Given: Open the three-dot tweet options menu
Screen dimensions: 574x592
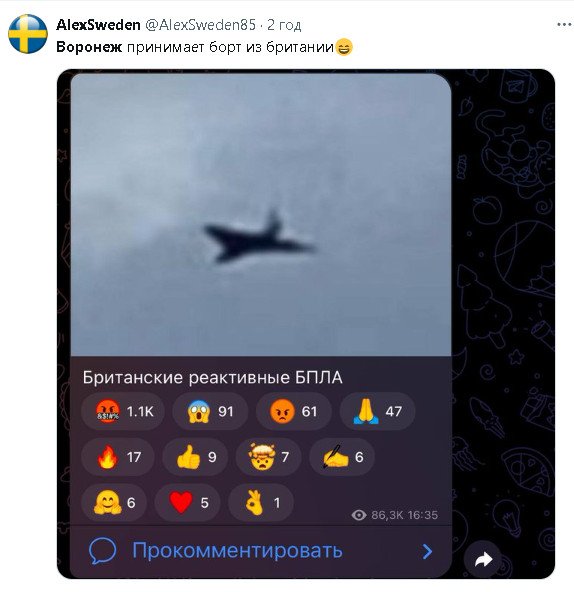Looking at the screenshot, I should pos(564,25).
